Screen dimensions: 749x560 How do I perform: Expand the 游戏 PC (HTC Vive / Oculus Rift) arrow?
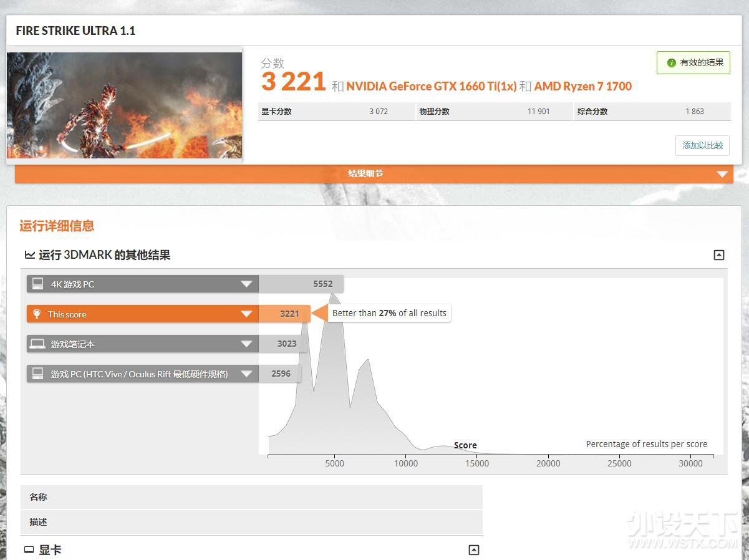(x=246, y=374)
